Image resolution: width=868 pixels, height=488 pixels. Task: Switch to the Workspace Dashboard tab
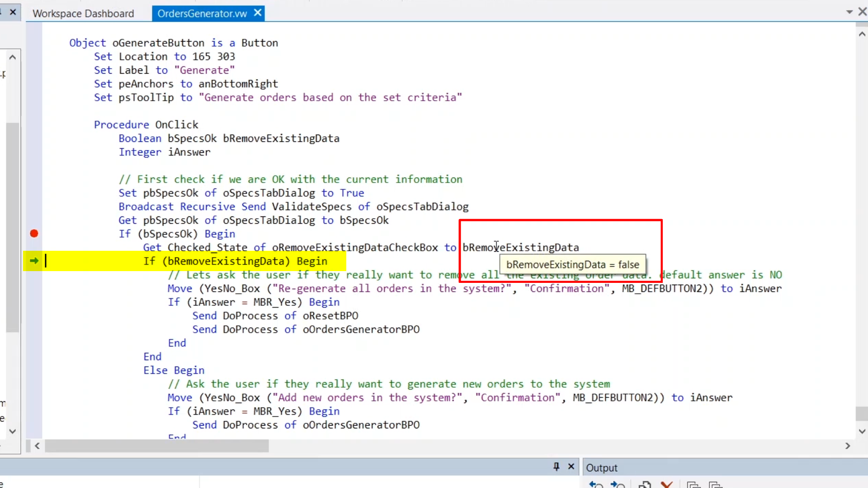click(83, 14)
